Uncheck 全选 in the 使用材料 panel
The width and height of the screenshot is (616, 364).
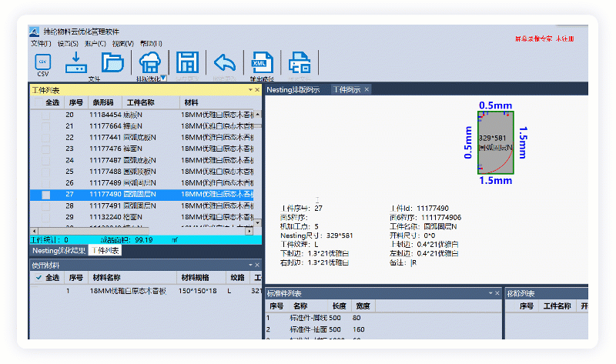(39, 278)
